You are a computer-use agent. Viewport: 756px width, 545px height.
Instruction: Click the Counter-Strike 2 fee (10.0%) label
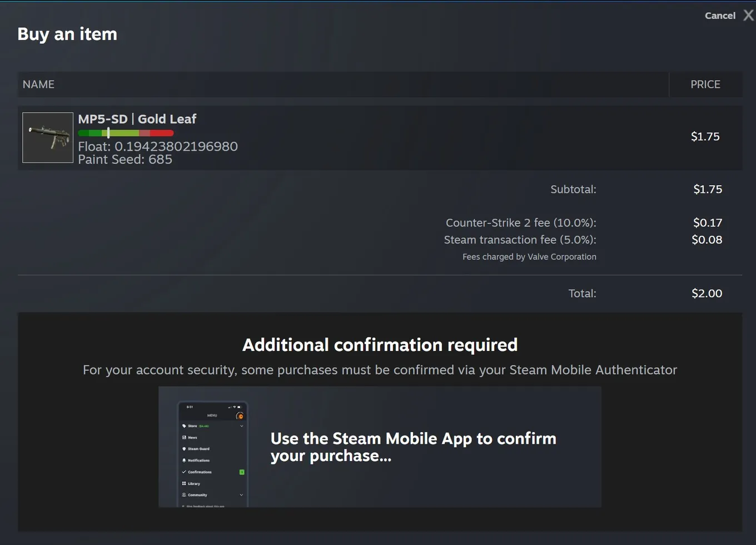(521, 223)
